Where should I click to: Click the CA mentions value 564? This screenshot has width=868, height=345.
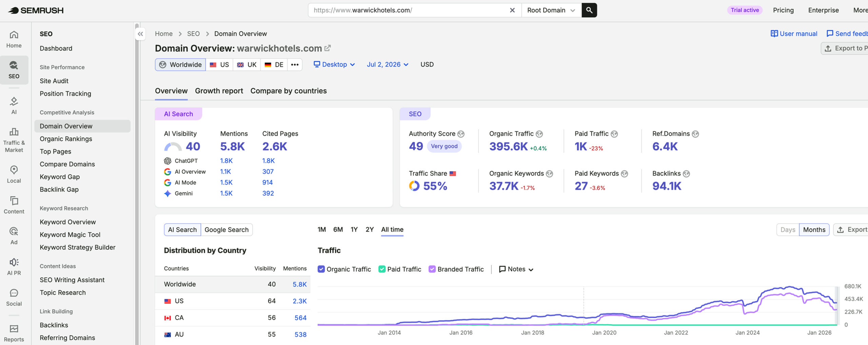pyautogui.click(x=300, y=318)
